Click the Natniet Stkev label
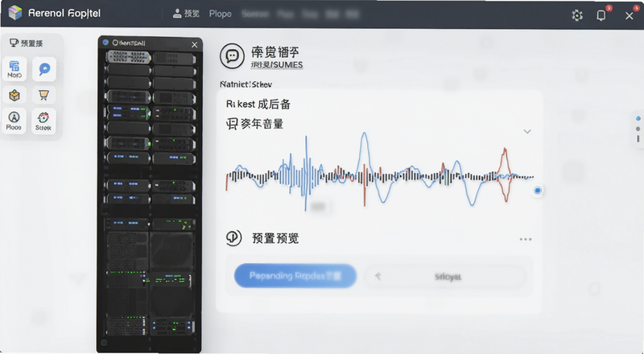The height and width of the screenshot is (354, 644). click(246, 84)
